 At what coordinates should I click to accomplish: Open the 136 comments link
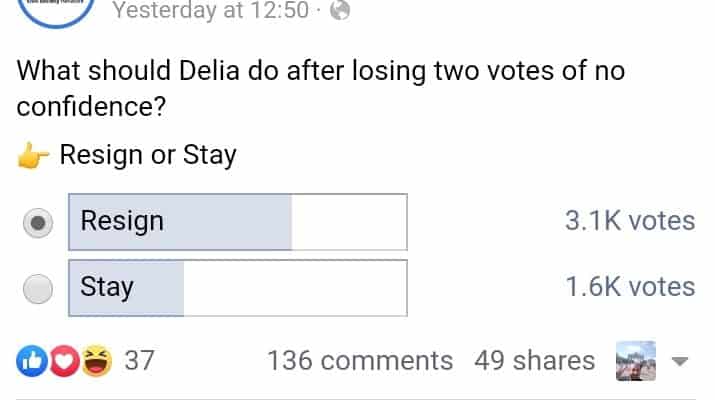pos(360,361)
